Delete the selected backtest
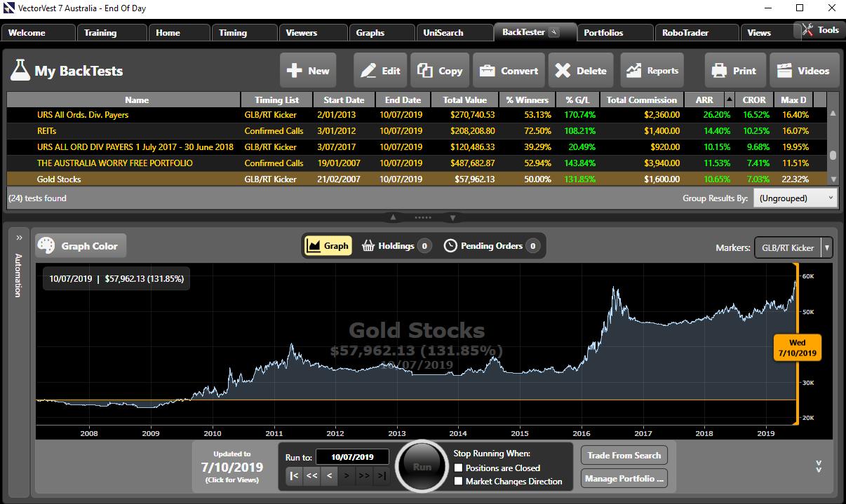 (581, 71)
